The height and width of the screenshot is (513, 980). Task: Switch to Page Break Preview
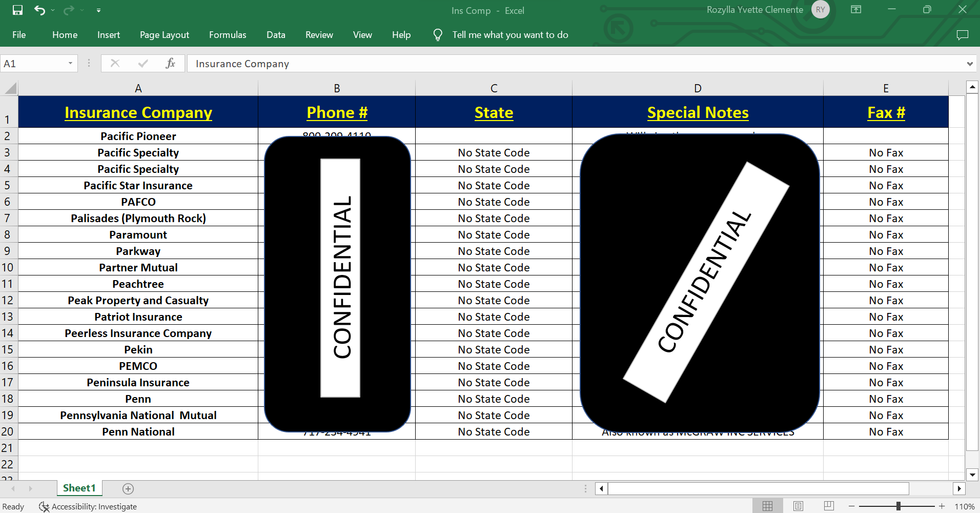pyautogui.click(x=829, y=506)
